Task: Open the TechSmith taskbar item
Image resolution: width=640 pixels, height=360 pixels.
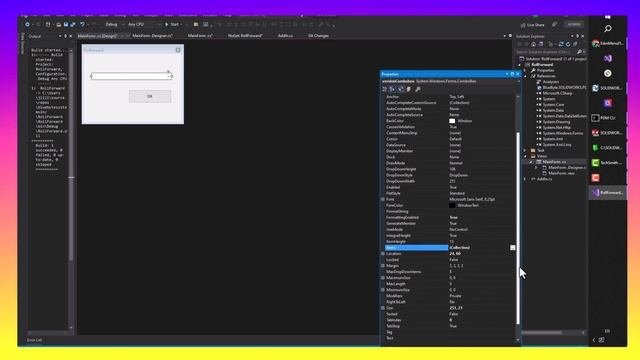Action: coord(607,163)
